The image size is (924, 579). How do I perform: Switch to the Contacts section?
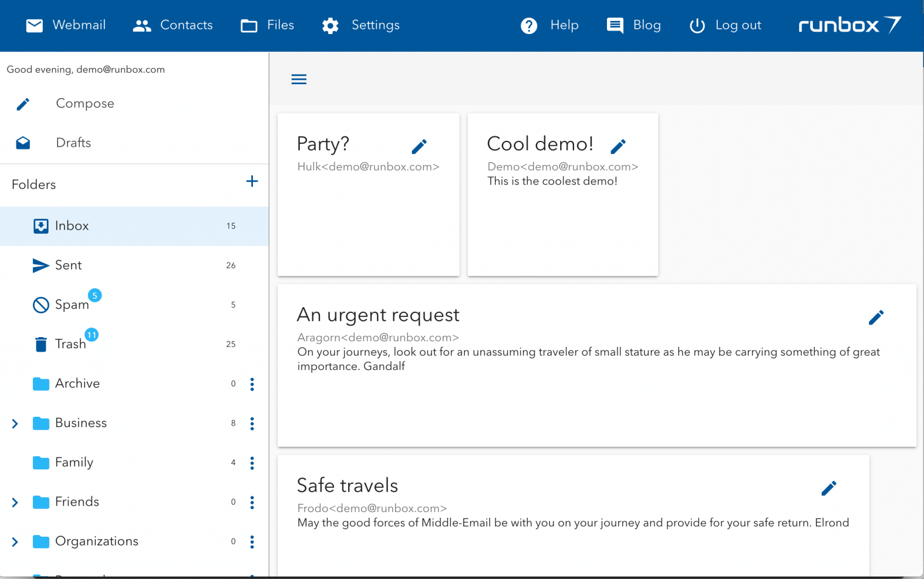click(x=141, y=25)
